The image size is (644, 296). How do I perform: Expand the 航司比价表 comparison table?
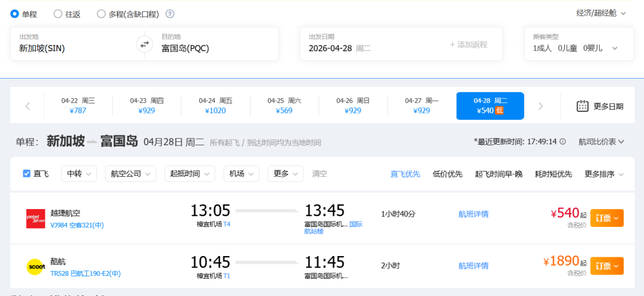(x=601, y=142)
